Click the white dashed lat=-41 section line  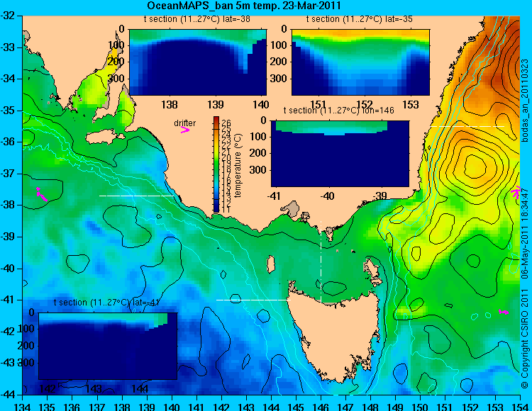click(x=253, y=300)
